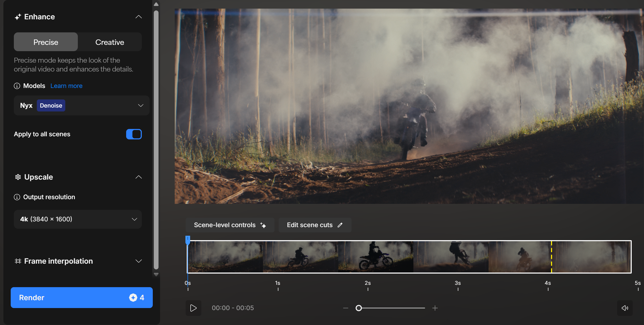Expand the Frame interpolation section
This screenshot has width=644, height=325.
pos(139,261)
